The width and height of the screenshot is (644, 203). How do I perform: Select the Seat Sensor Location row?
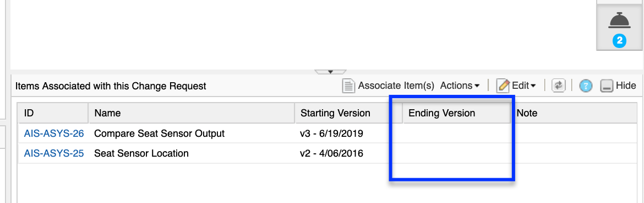pyautogui.click(x=328, y=153)
